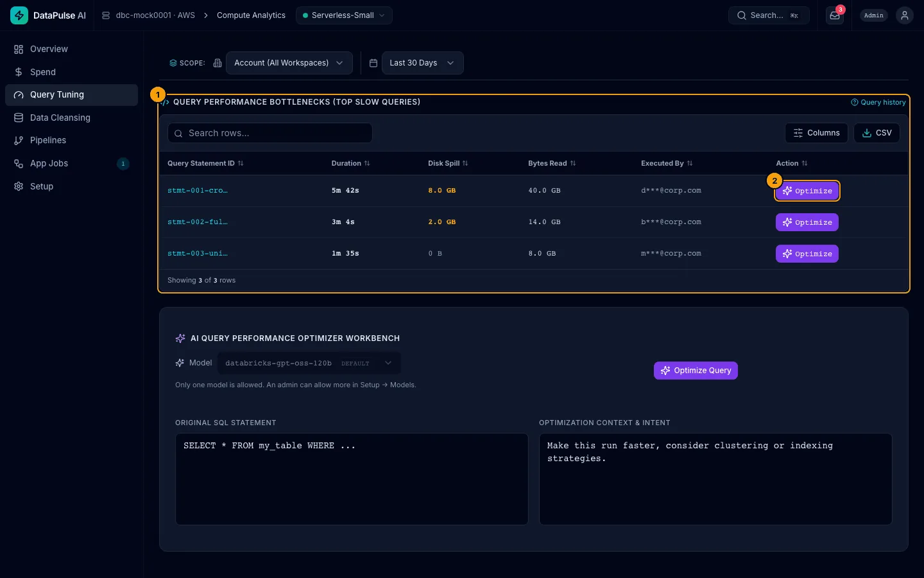
Task: Open App Jobs in the sidebar
Action: (x=71, y=163)
